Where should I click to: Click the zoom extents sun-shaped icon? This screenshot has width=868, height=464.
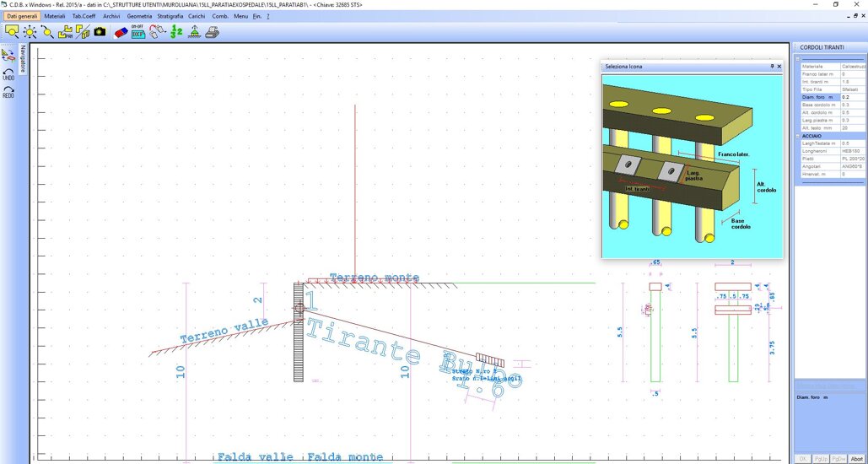click(x=30, y=31)
